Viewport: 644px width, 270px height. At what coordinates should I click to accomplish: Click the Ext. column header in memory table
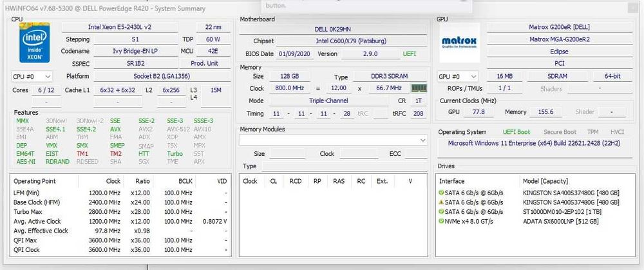(383, 181)
